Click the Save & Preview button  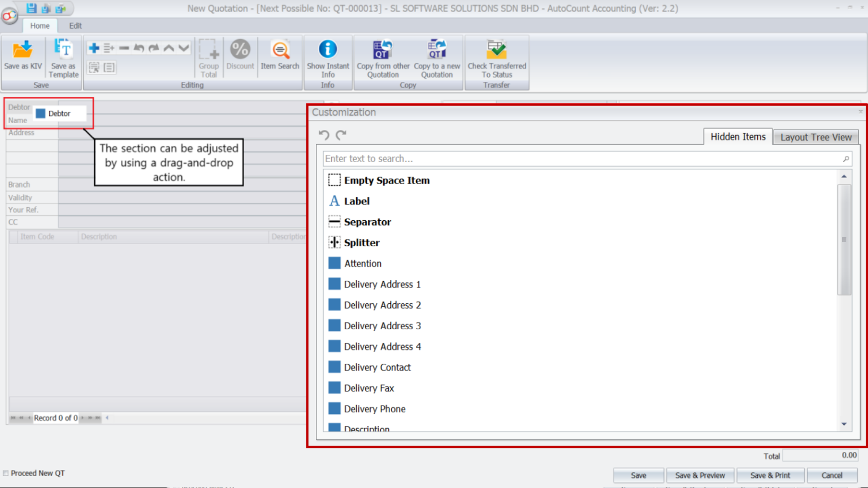[700, 476]
